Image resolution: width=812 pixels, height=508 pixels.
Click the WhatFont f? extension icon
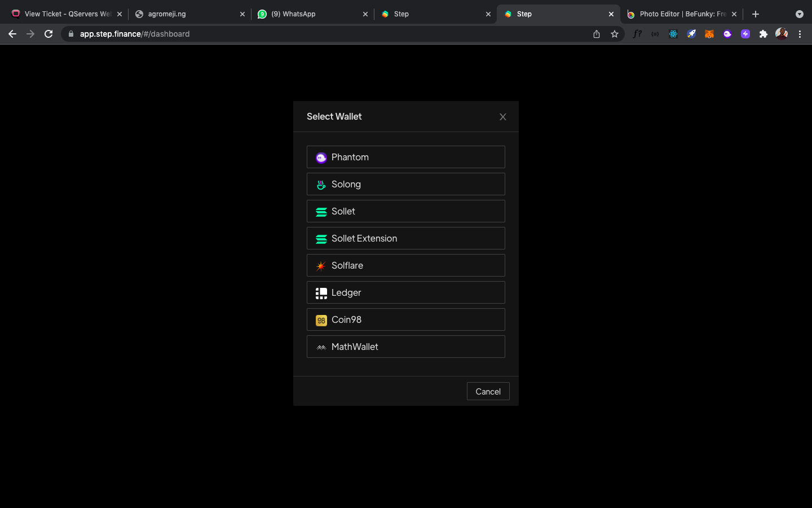click(x=637, y=34)
